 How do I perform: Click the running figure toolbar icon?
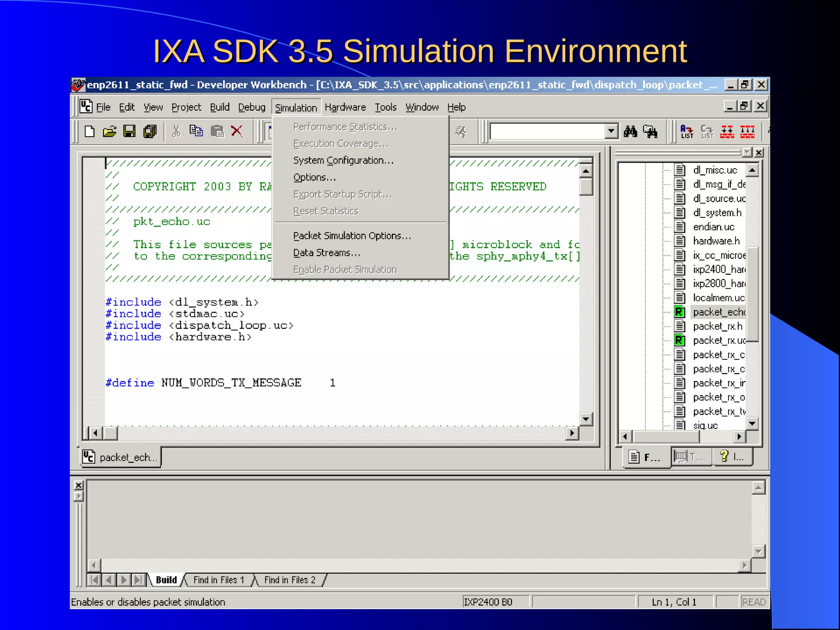coord(461,132)
